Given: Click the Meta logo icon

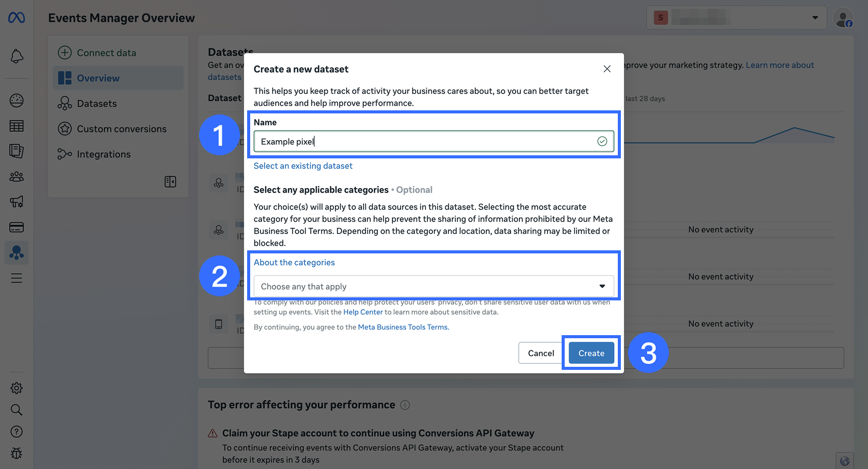Looking at the screenshot, I should click(17, 18).
